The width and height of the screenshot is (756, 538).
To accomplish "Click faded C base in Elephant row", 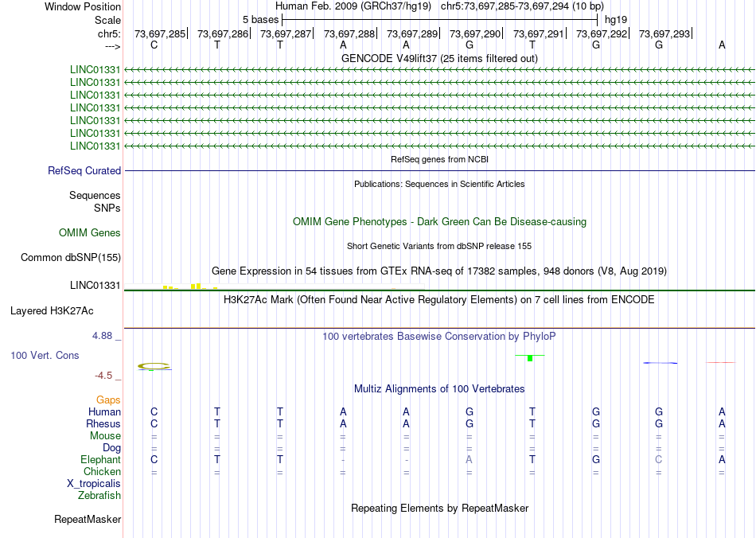I will 659,459.
